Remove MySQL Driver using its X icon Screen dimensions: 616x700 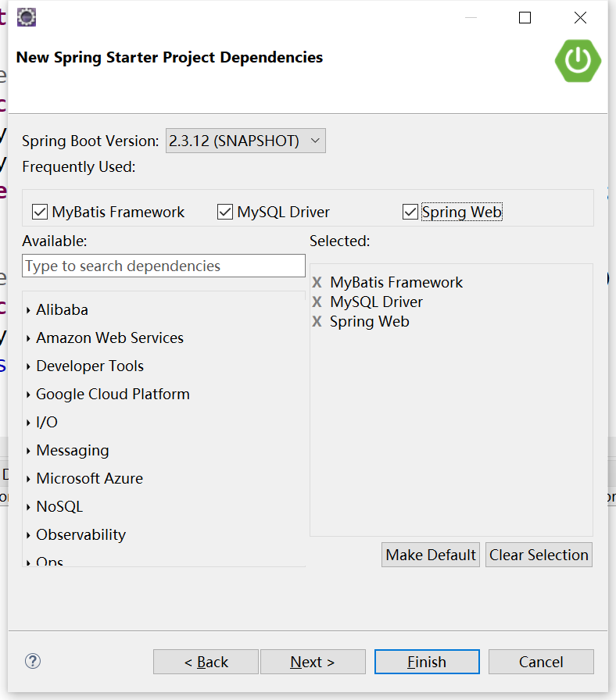coord(317,302)
